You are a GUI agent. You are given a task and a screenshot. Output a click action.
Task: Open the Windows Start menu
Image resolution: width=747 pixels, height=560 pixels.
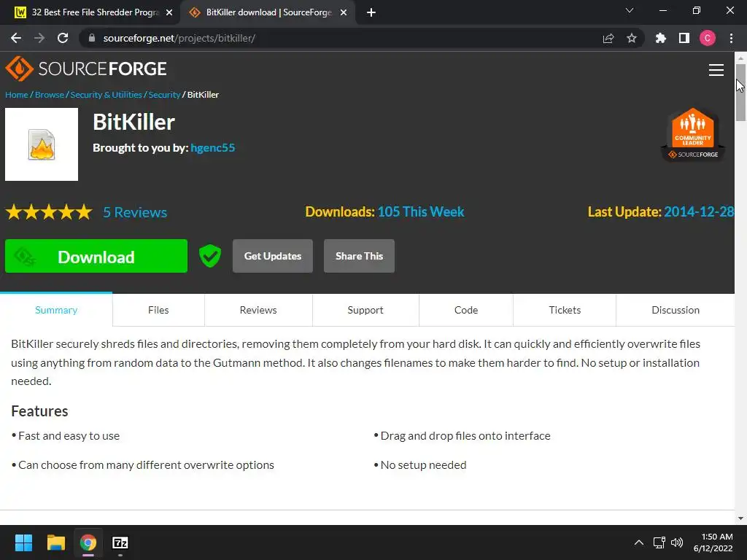point(23,542)
